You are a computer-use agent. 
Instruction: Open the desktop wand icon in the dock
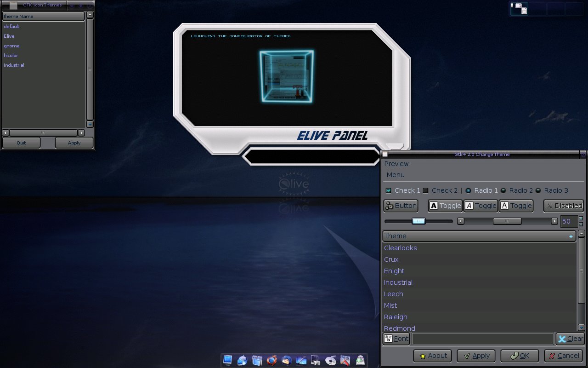pos(301,360)
